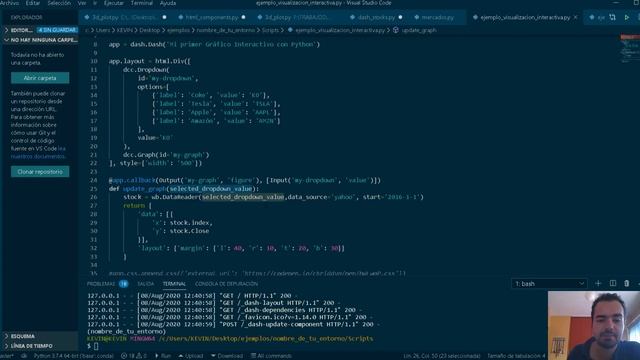This screenshot has height=360, width=640.
Task: Click the Abrir carpeta button
Action: click(x=40, y=78)
